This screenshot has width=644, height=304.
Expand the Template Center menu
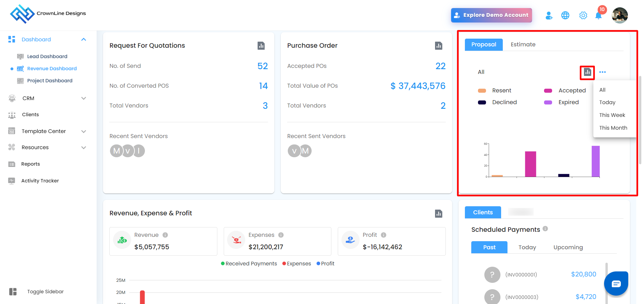(84, 131)
